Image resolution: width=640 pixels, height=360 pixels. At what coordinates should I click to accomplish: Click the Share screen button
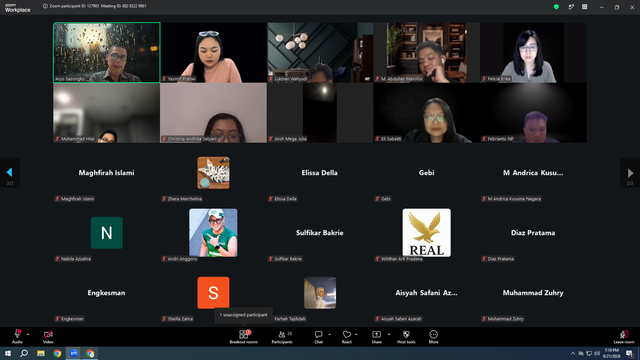[x=376, y=337]
